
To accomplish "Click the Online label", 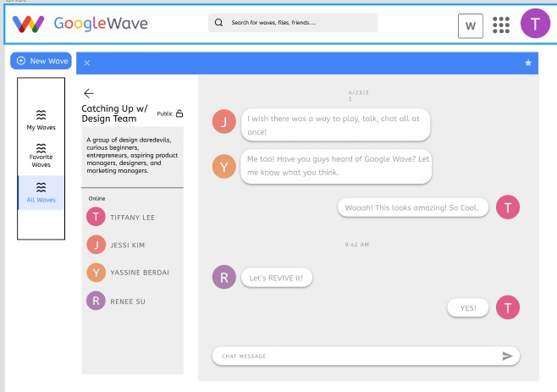I will (97, 198).
